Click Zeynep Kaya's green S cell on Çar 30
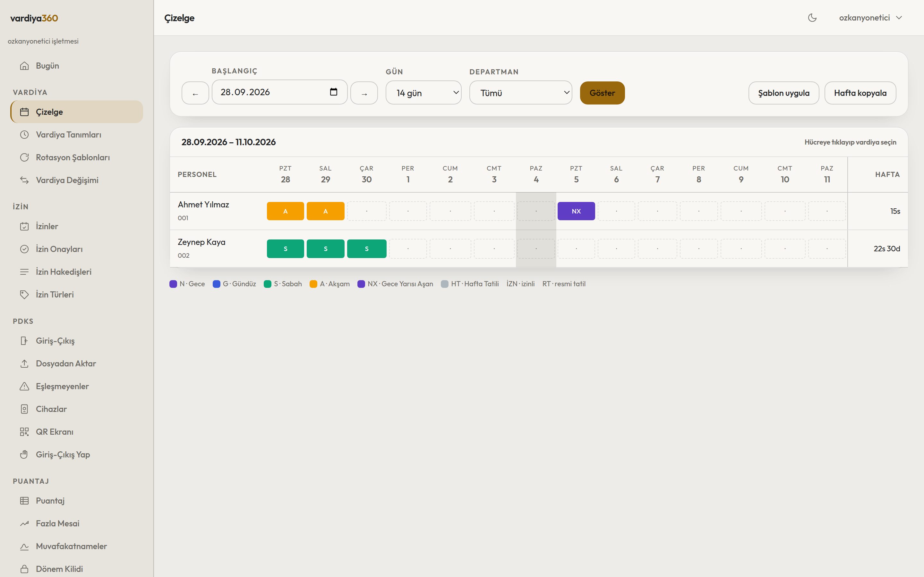 point(366,249)
